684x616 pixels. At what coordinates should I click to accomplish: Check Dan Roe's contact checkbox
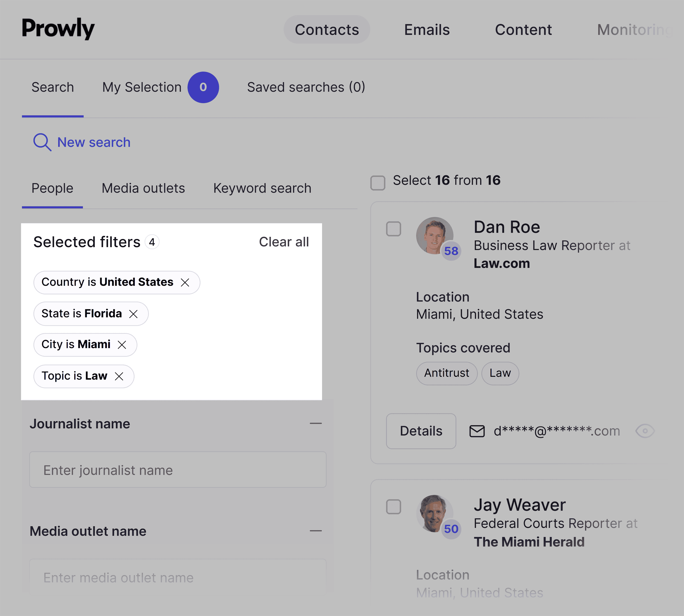[393, 229]
